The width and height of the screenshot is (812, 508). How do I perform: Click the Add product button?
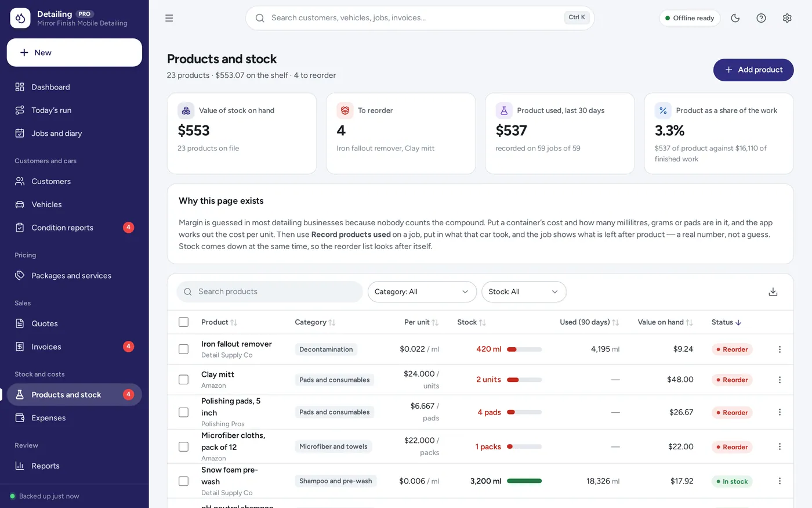(x=753, y=70)
